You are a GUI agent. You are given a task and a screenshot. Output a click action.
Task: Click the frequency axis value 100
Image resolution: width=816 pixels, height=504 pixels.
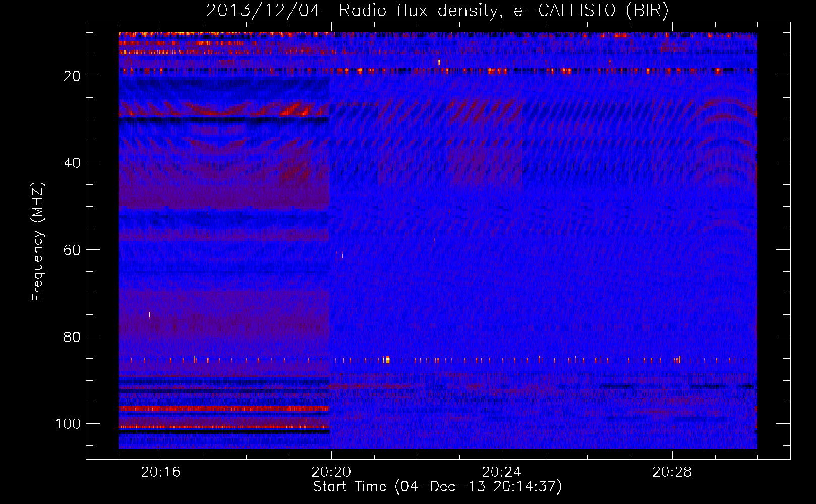[68, 424]
